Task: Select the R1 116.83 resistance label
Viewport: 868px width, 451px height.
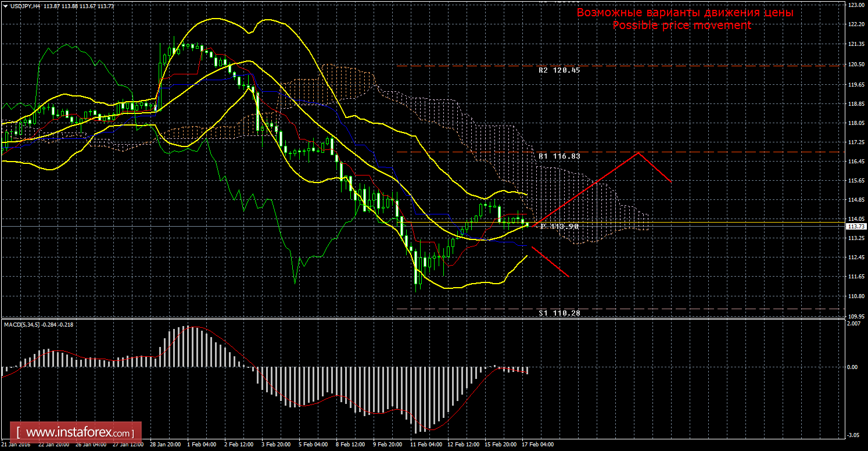Action: point(559,156)
